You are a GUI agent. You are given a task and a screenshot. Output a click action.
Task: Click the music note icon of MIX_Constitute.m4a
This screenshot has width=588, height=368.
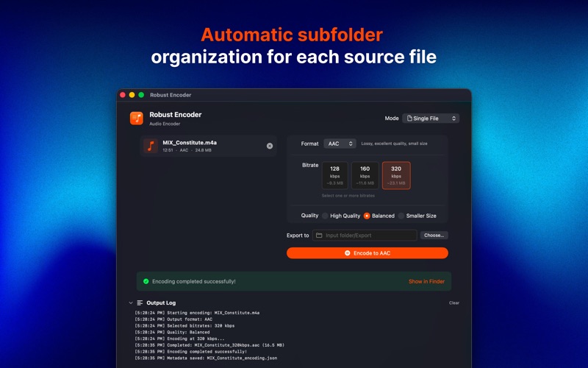(151, 146)
